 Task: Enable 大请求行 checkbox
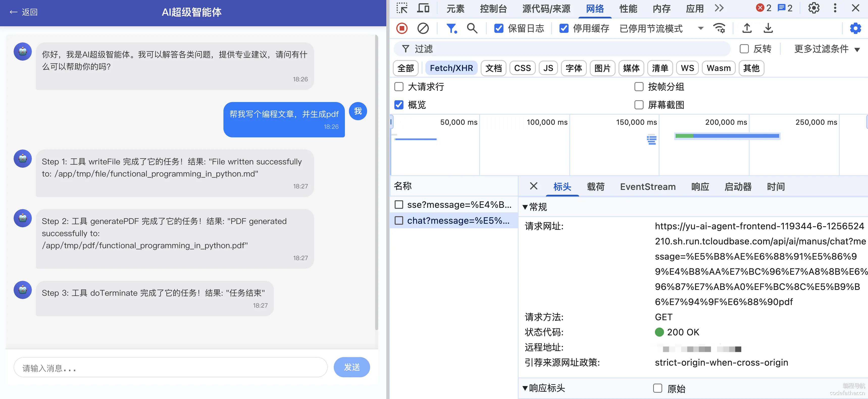tap(399, 87)
